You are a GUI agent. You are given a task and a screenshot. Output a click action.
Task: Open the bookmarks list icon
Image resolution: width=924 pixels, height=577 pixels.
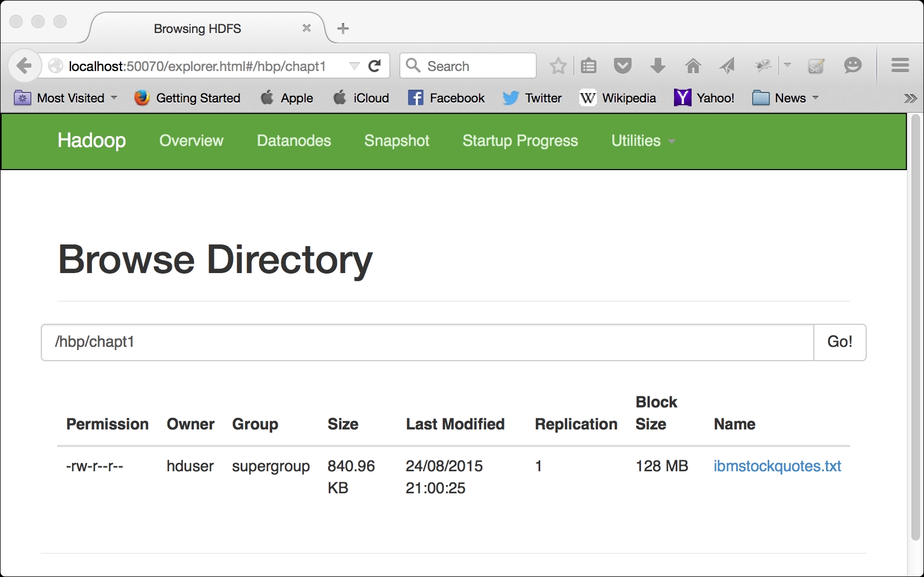coord(589,66)
